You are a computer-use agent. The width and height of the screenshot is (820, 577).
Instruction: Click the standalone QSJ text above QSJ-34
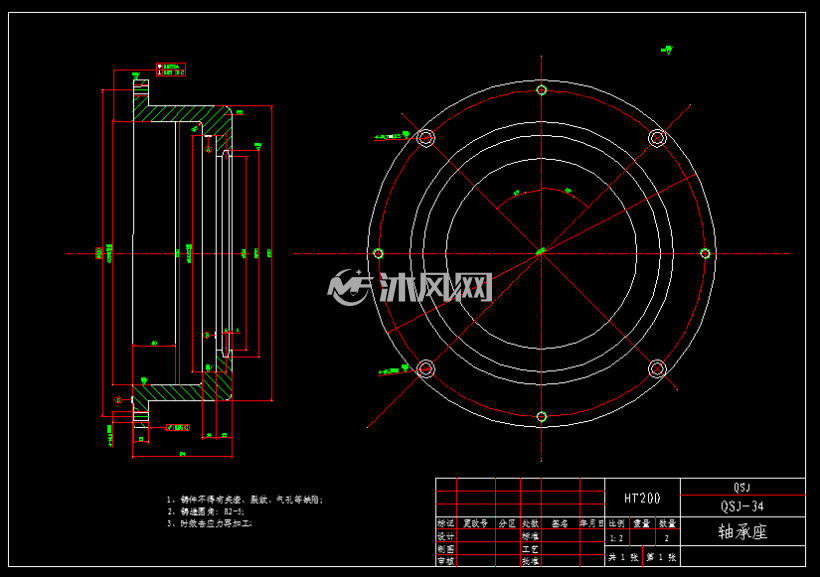(x=742, y=488)
